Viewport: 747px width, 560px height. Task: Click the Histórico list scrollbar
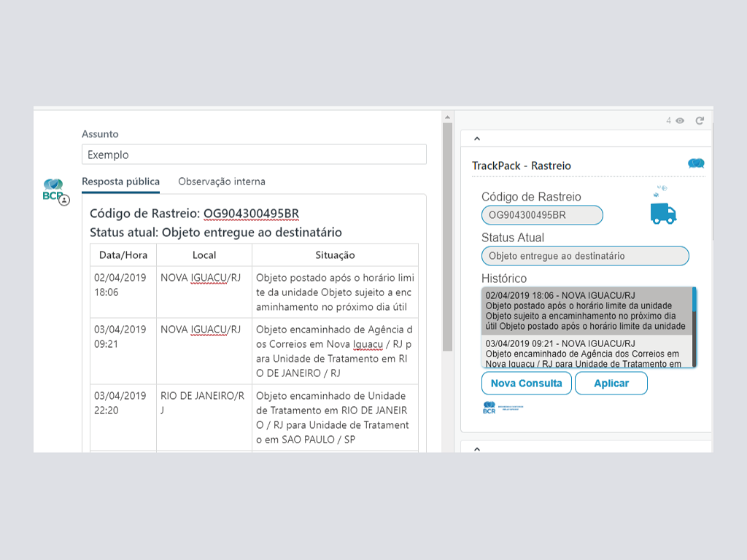694,328
